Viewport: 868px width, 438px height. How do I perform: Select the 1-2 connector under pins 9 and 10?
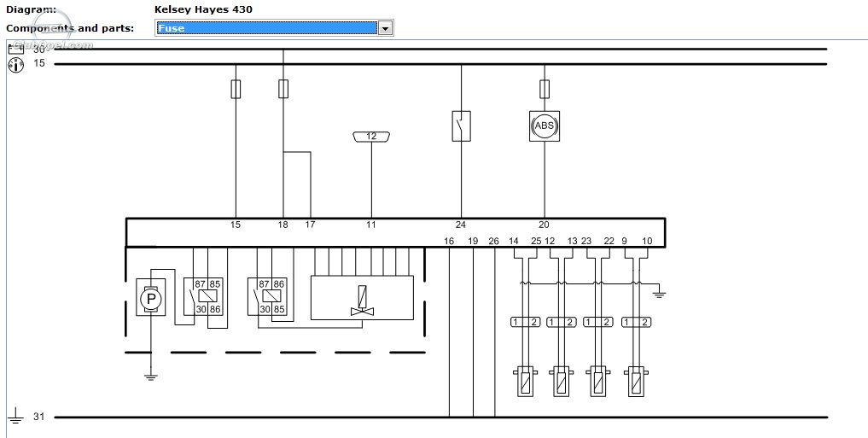click(636, 322)
